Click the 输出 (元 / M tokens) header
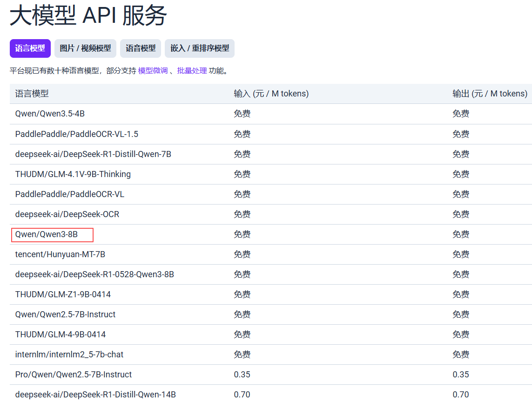Image resolution: width=532 pixels, height=403 pixels. (490, 94)
